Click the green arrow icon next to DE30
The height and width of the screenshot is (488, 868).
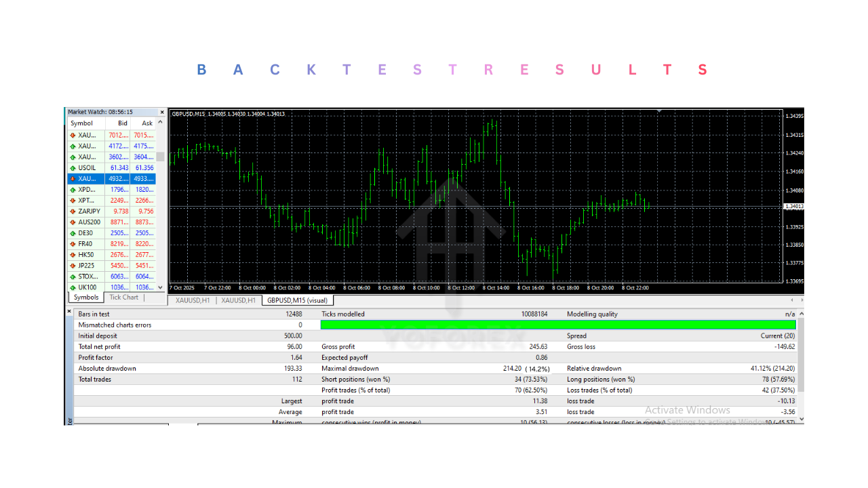73,232
